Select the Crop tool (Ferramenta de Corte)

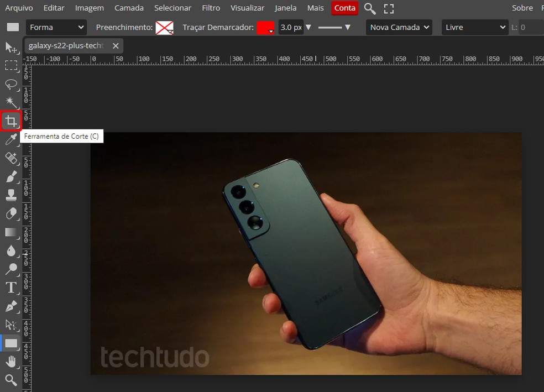click(x=11, y=121)
